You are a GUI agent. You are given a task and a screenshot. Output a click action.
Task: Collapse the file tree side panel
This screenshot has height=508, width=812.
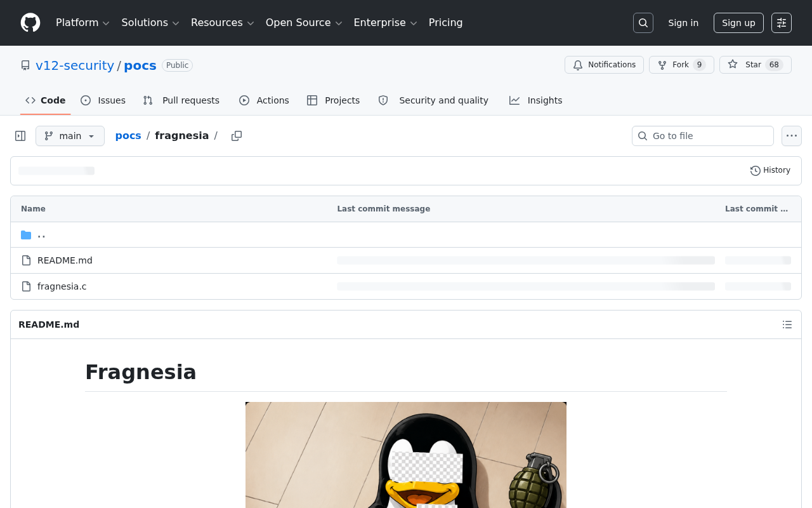pyautogui.click(x=20, y=136)
